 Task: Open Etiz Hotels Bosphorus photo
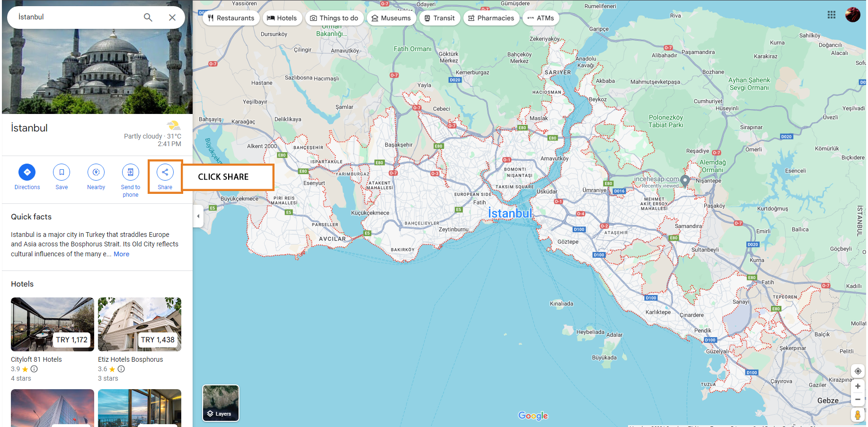tap(140, 324)
